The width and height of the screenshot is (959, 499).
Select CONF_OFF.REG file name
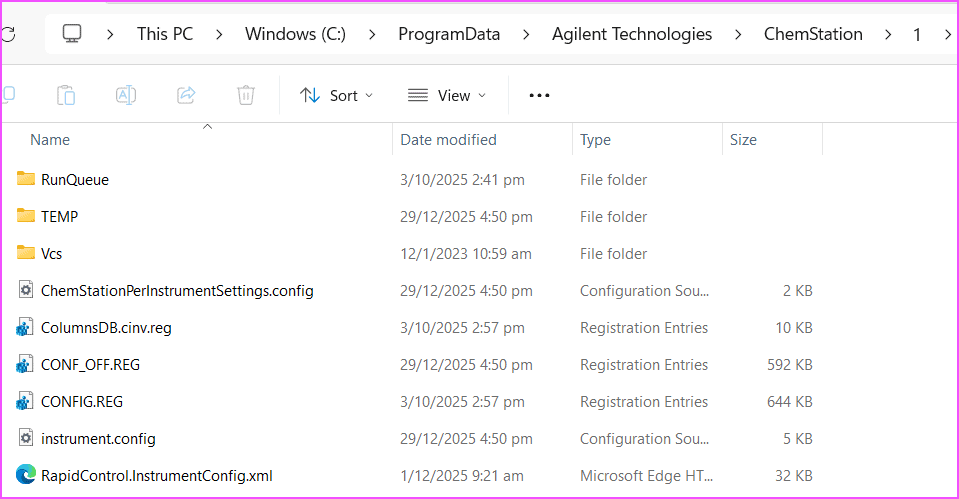point(91,365)
